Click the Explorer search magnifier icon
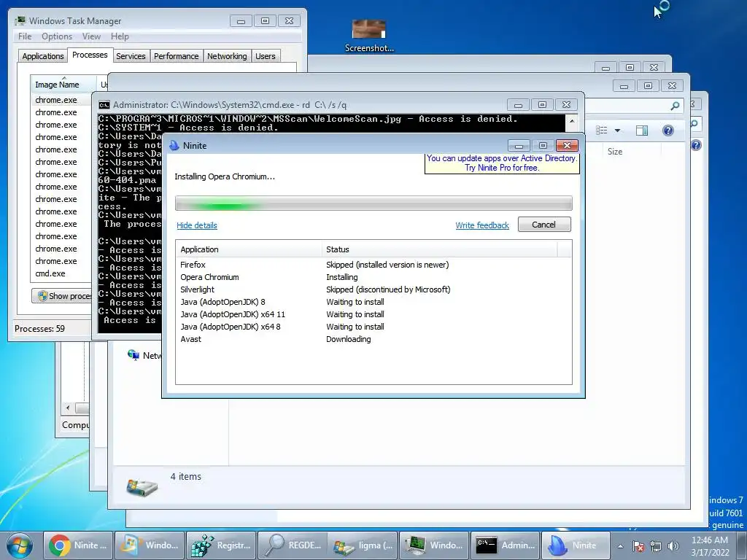This screenshot has height=560, width=747. [675, 106]
